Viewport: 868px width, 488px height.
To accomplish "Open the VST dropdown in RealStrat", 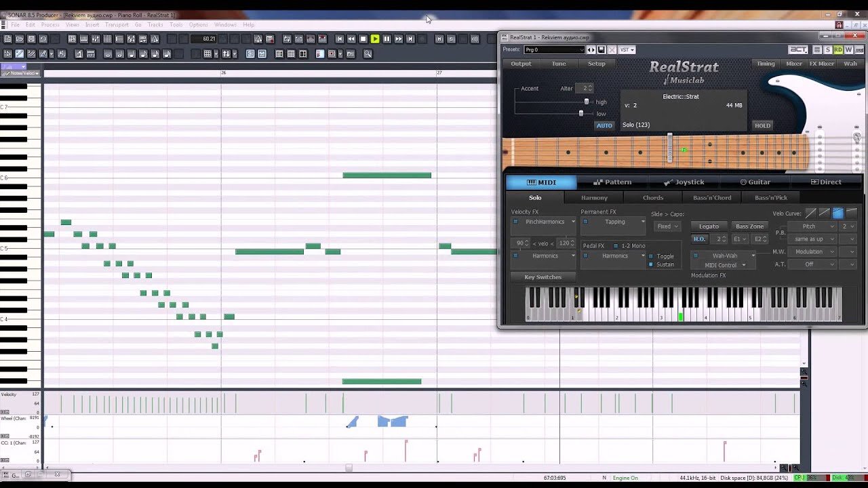I will click(x=627, y=49).
